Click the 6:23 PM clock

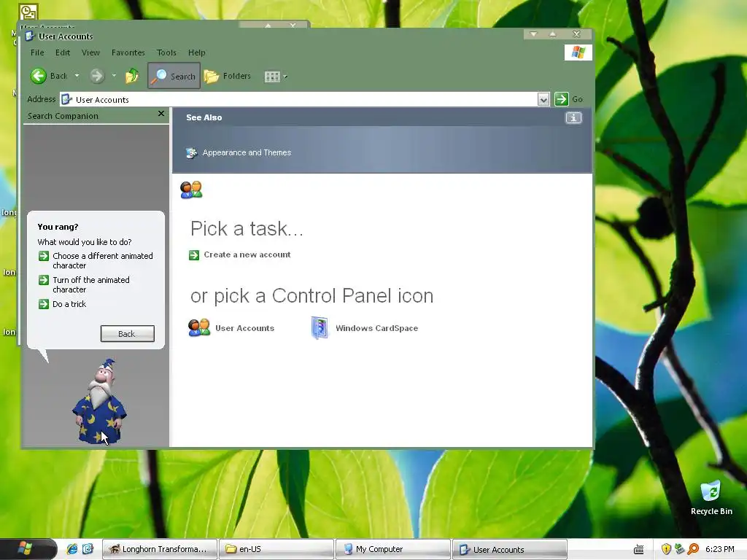pos(719,549)
